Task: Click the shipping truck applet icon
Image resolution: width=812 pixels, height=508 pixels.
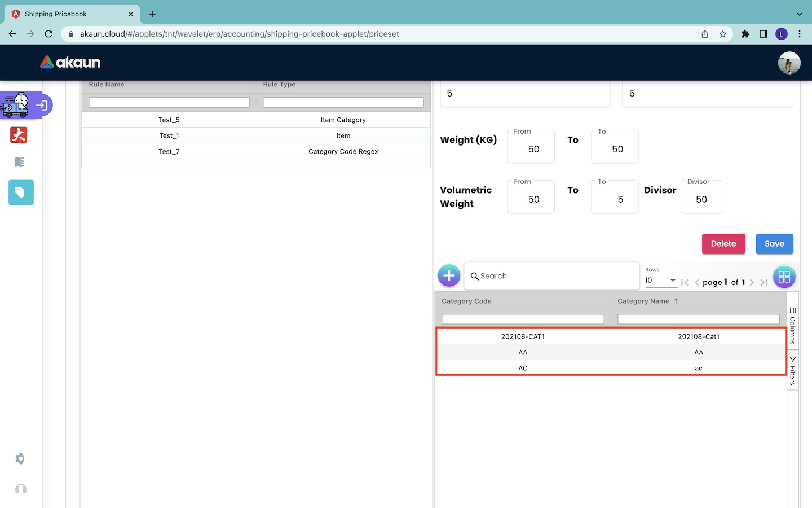Action: (15, 106)
